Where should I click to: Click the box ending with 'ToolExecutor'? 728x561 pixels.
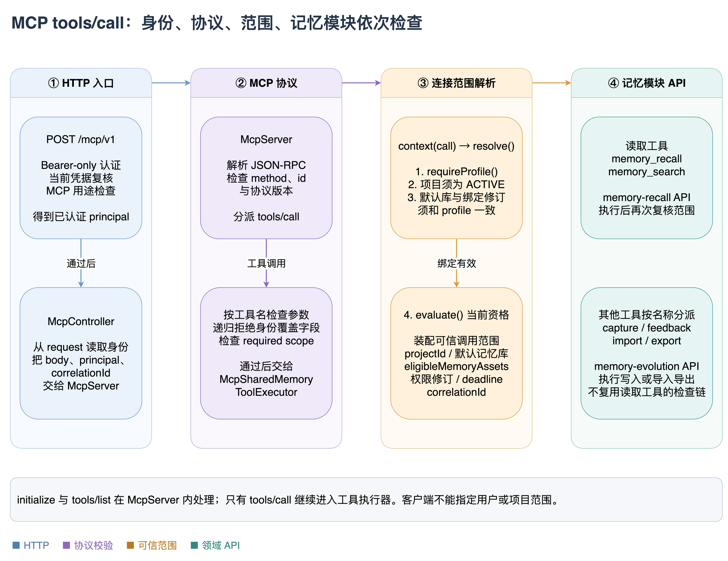click(266, 353)
